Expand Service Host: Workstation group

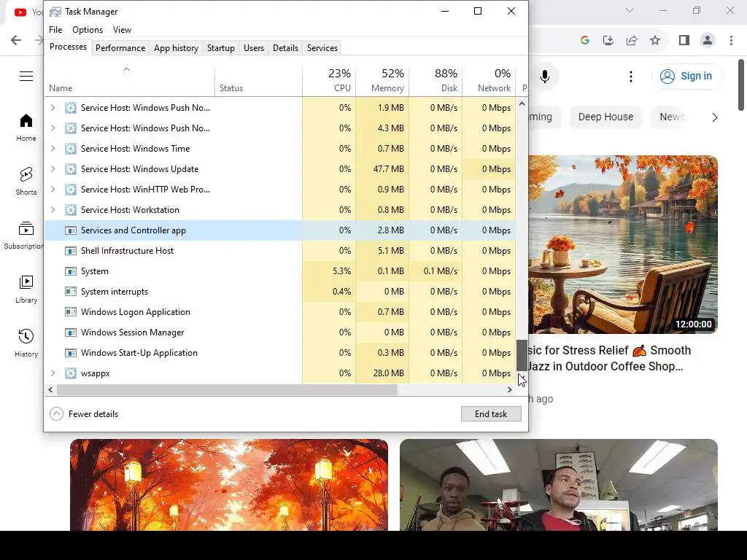[x=53, y=210]
